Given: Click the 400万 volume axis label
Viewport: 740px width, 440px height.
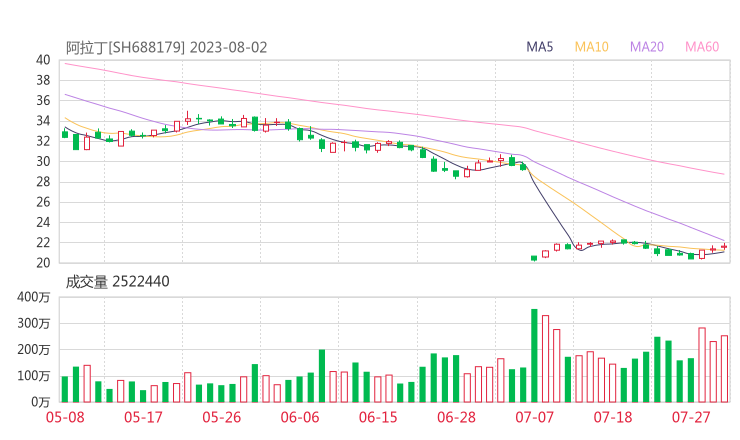Looking at the screenshot, I should tap(35, 297).
